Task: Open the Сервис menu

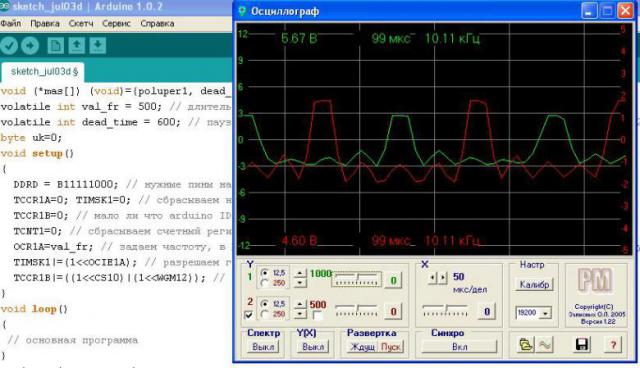Action: point(116,23)
